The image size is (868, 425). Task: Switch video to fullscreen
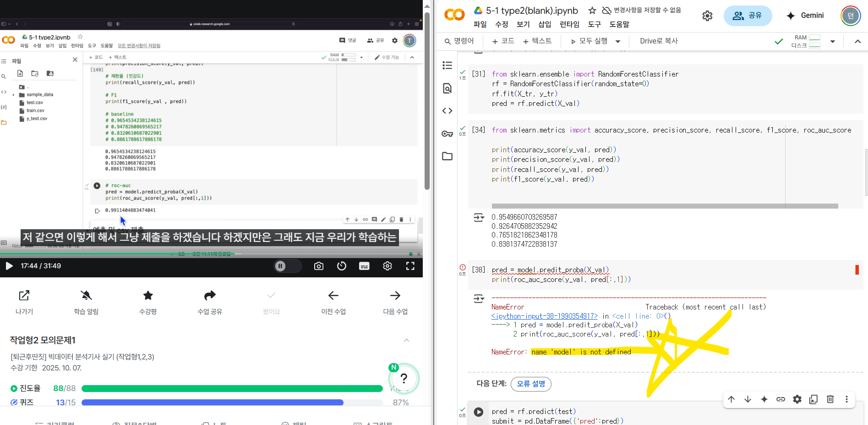point(410,266)
